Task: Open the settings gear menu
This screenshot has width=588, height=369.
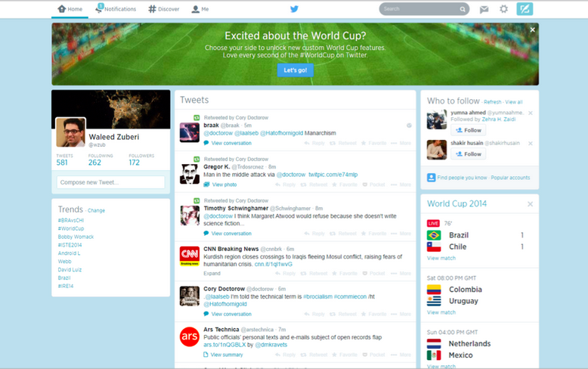Action: [503, 9]
